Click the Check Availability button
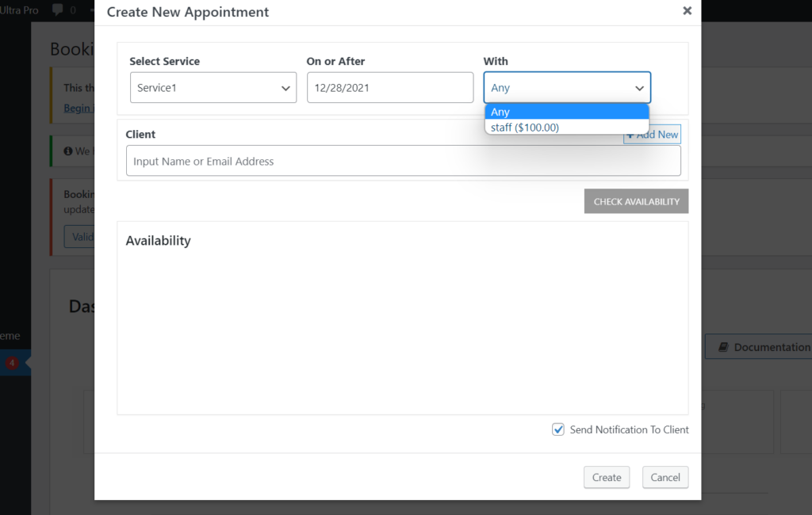Screen dimensions: 812x515 click(x=636, y=201)
